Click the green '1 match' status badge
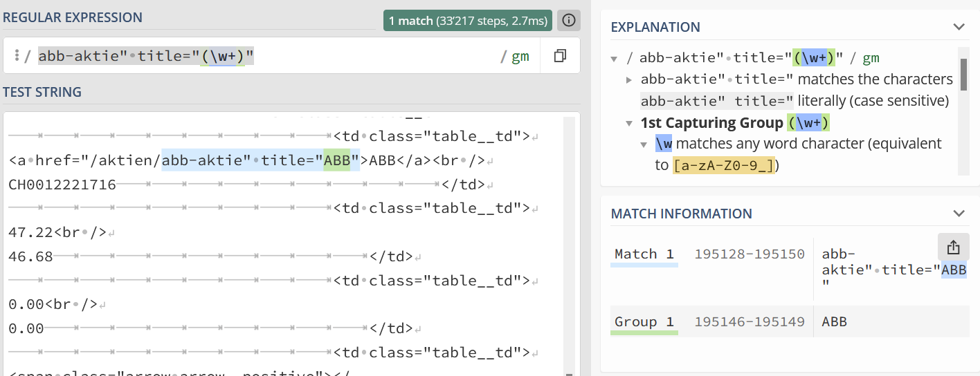Screen dimensions: 980x376 tap(469, 21)
